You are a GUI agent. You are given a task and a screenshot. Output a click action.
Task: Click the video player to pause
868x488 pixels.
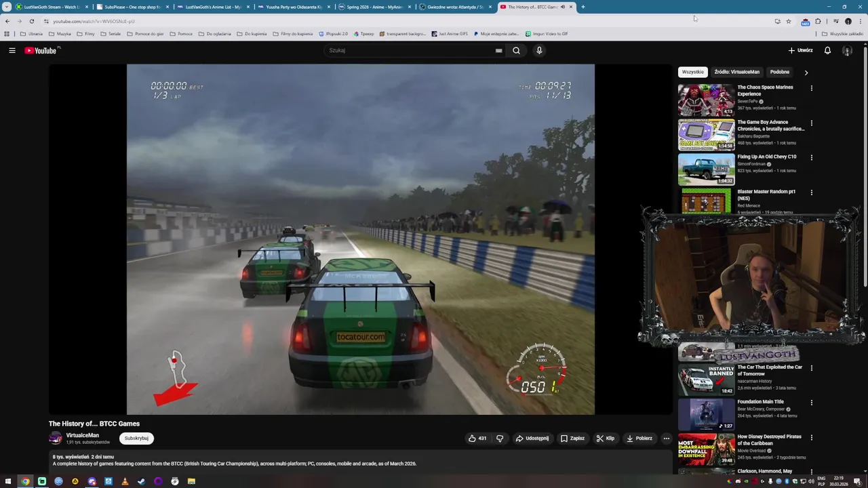coord(361,239)
